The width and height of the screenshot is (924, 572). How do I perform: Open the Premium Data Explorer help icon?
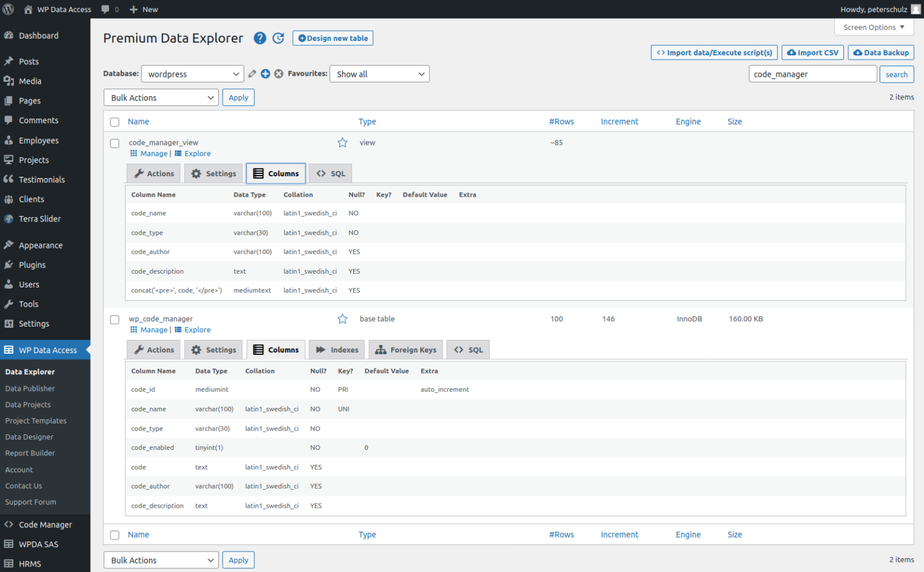(260, 38)
